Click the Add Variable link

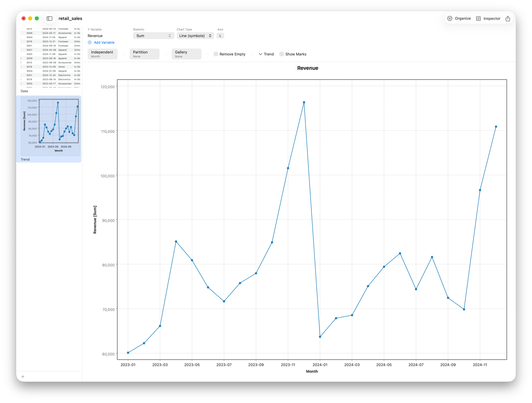104,43
